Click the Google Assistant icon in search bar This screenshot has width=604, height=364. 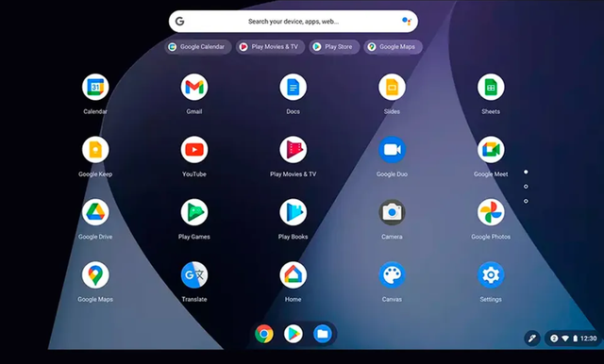pyautogui.click(x=407, y=21)
